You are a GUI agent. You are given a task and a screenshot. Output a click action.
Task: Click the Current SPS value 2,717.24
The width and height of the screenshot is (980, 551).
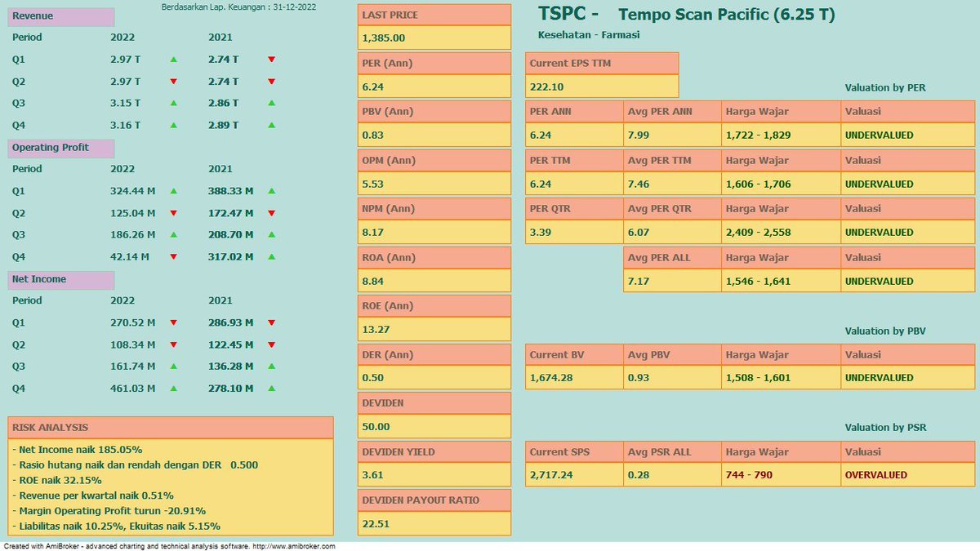(574, 474)
